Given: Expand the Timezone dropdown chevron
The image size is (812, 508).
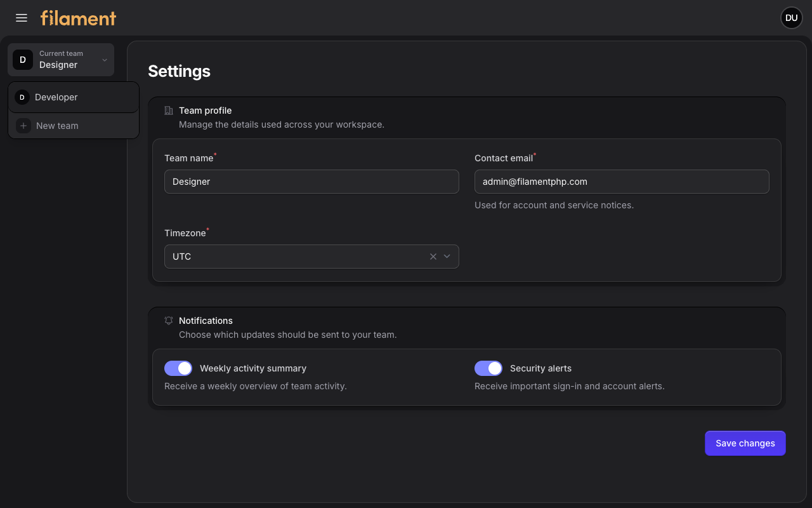Looking at the screenshot, I should tap(447, 257).
